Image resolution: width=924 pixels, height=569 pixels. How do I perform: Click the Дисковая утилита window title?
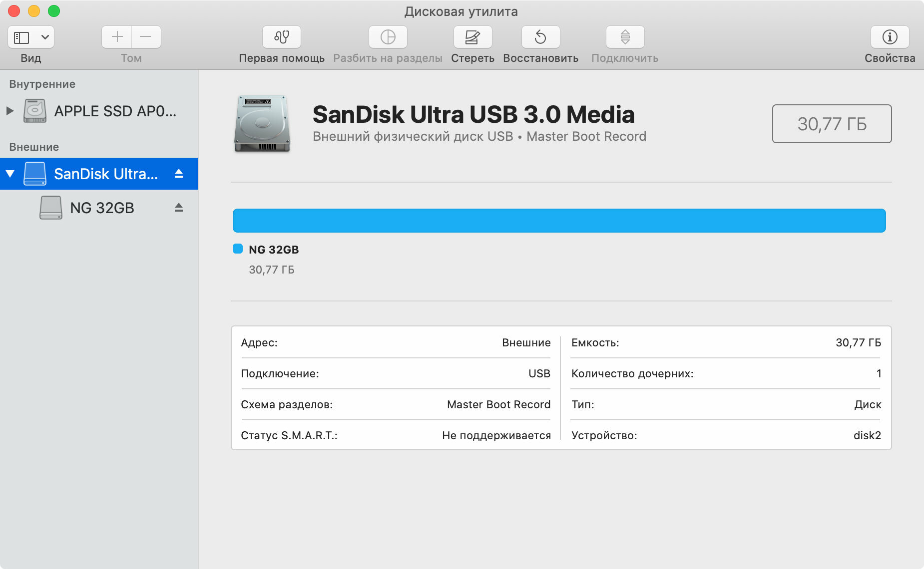pos(461,11)
